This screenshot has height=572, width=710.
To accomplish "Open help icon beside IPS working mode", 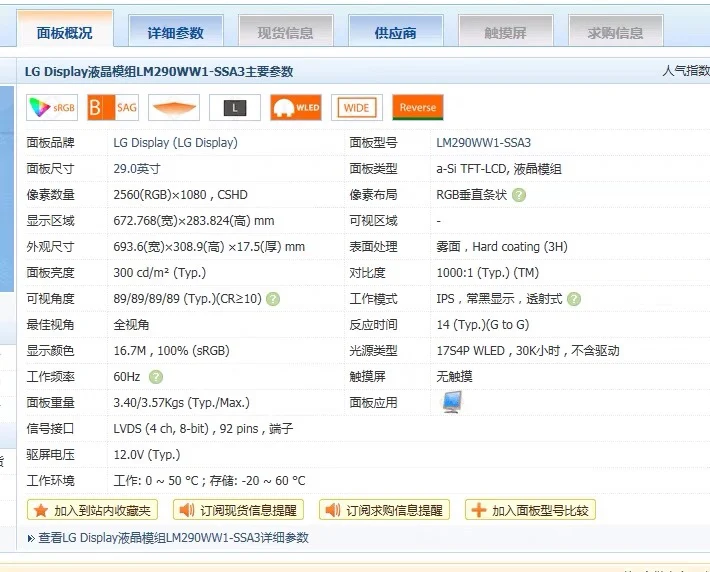I will point(574,299).
